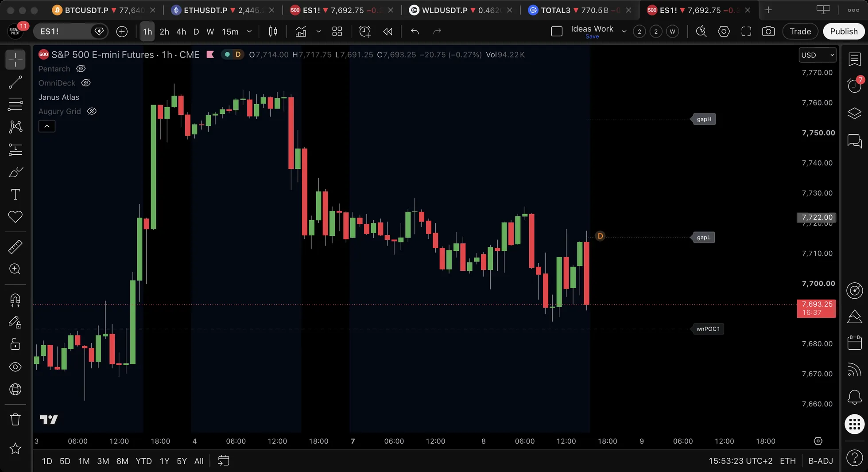Toggle hide all drawings eye
868x472 pixels.
(x=15, y=367)
